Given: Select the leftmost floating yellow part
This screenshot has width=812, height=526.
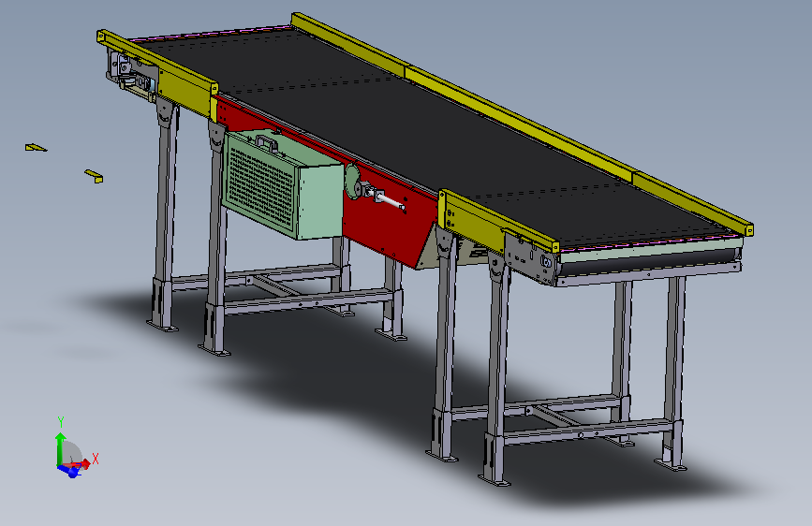Looking at the screenshot, I should click(x=36, y=148).
